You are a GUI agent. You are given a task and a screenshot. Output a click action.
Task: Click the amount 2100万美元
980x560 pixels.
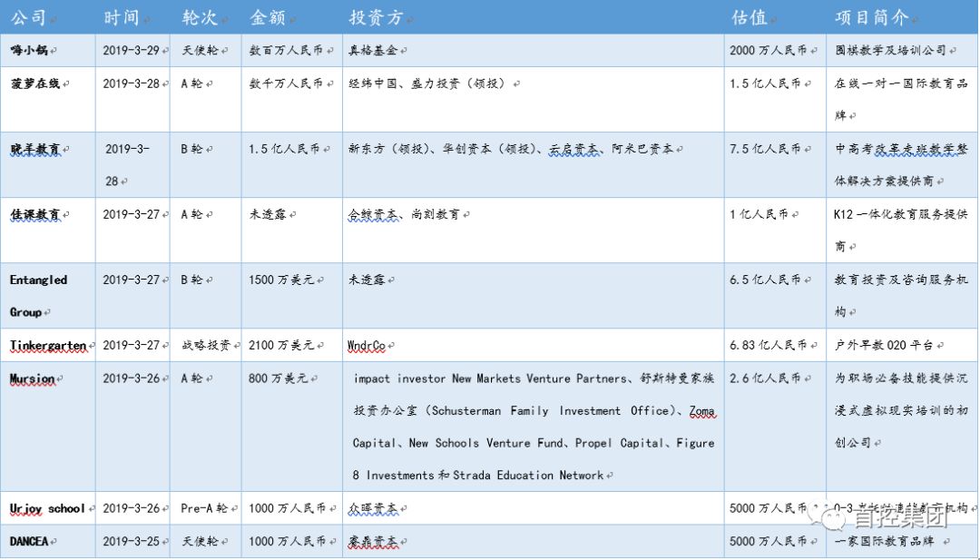point(281,345)
